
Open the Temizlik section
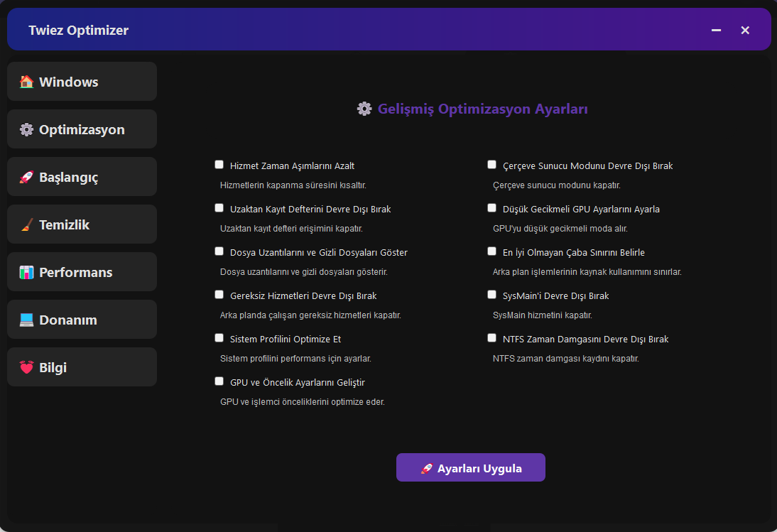[82, 224]
